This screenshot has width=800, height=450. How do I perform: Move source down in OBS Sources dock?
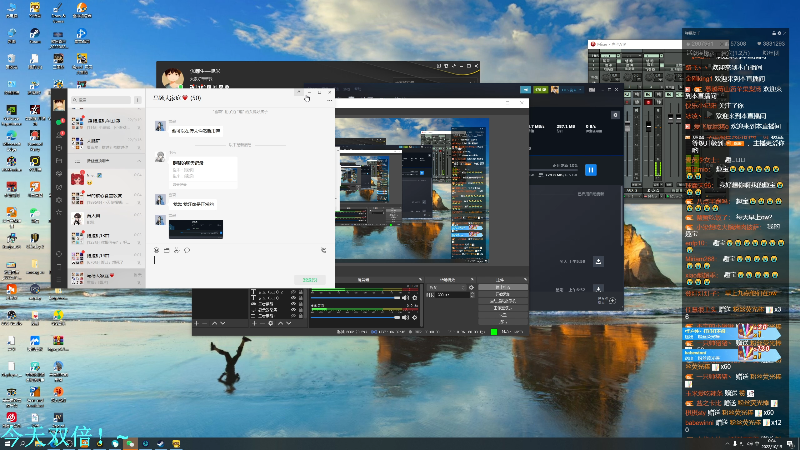point(289,323)
